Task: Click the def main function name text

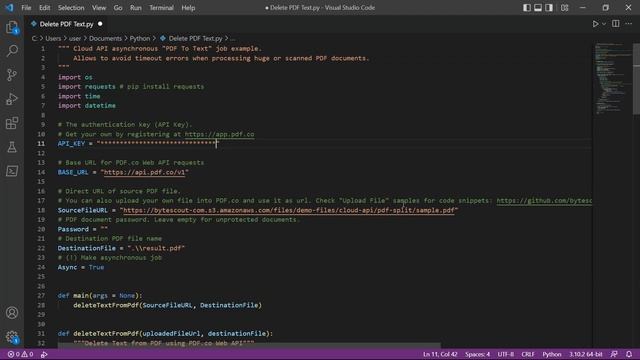Action: coord(81,296)
